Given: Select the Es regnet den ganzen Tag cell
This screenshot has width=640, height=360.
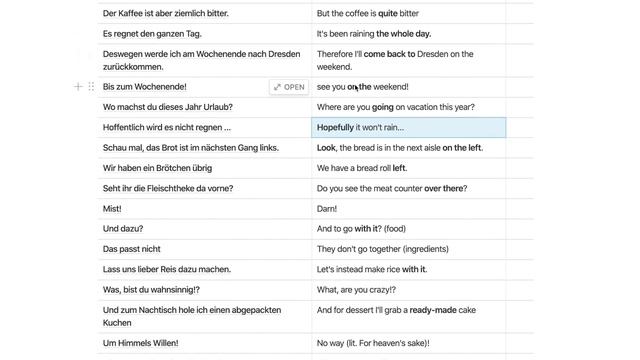Looking at the screenshot, I should click(204, 34).
